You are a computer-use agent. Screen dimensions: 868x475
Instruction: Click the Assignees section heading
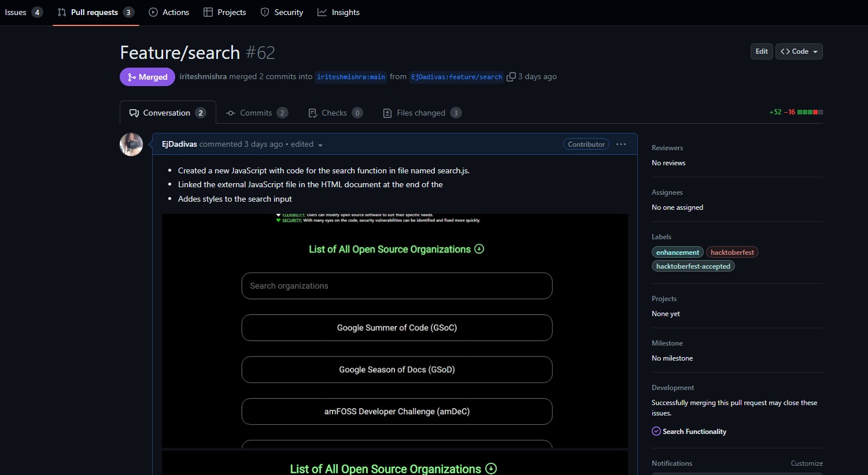click(x=667, y=192)
